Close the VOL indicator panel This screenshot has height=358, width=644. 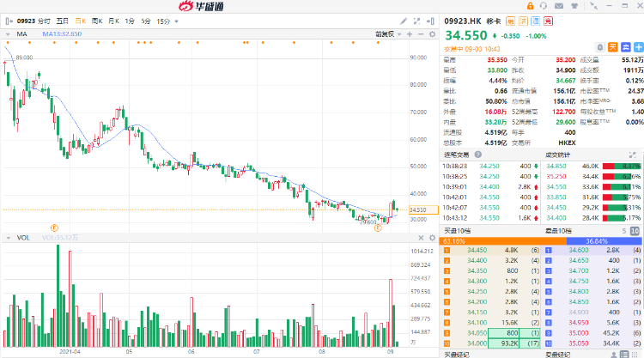421,238
